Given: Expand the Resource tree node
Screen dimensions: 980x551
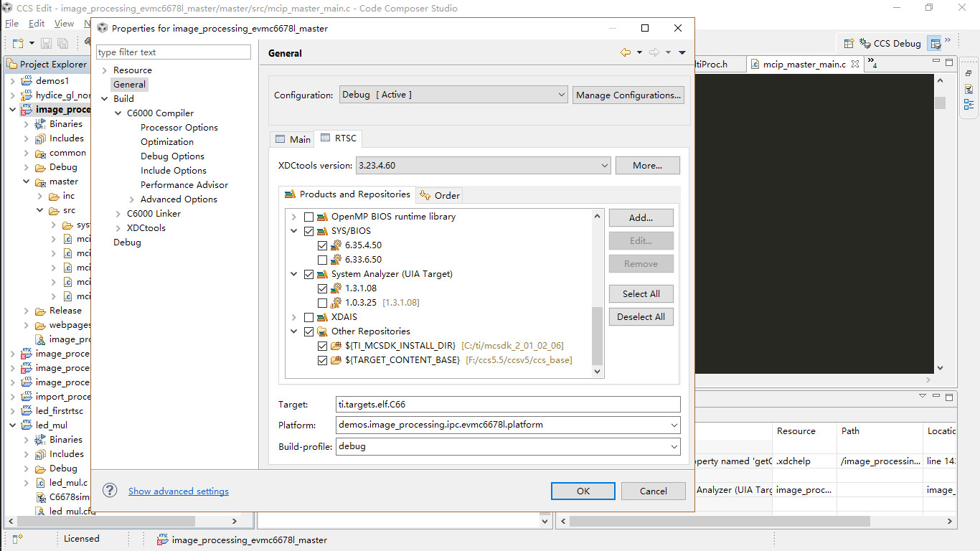Looking at the screenshot, I should pyautogui.click(x=105, y=70).
